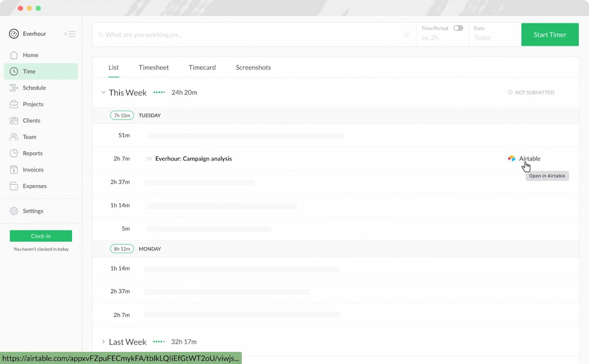Viewport: 589px width, 364px height.
Task: Click the Clients card icon
Action: click(14, 121)
